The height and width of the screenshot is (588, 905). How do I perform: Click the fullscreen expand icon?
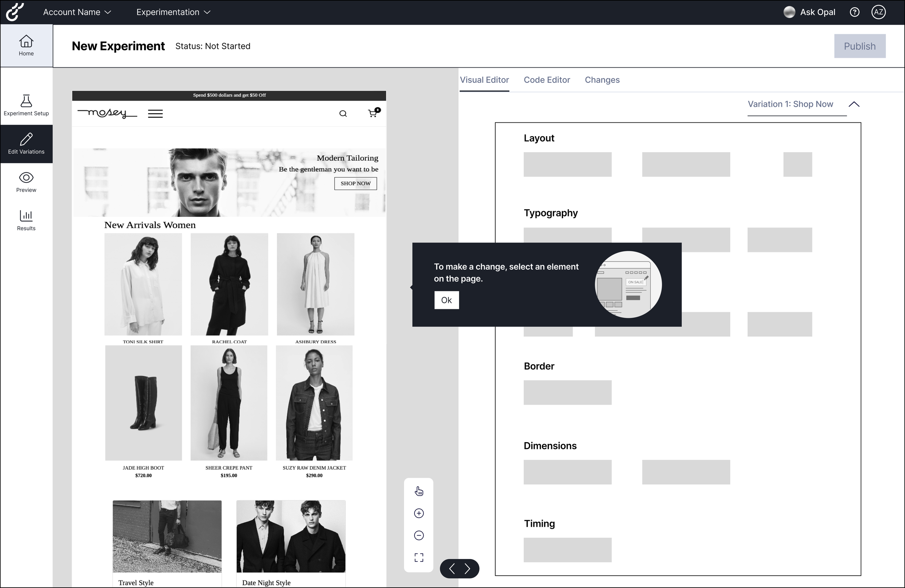(x=419, y=558)
